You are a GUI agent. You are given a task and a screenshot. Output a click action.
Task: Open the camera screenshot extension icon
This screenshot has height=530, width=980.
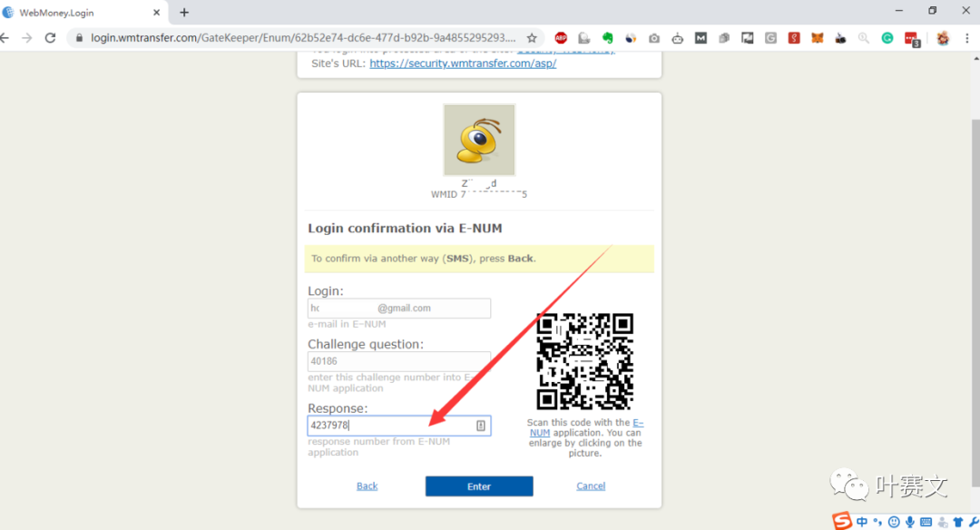click(653, 38)
